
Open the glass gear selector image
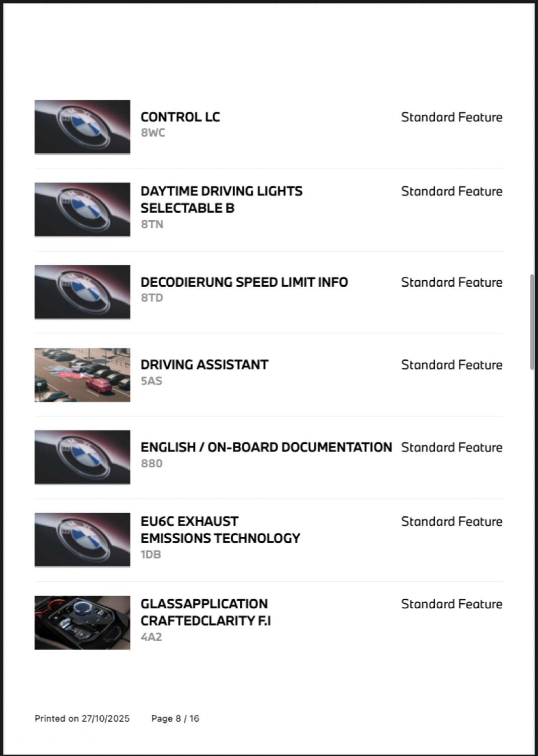[82, 622]
